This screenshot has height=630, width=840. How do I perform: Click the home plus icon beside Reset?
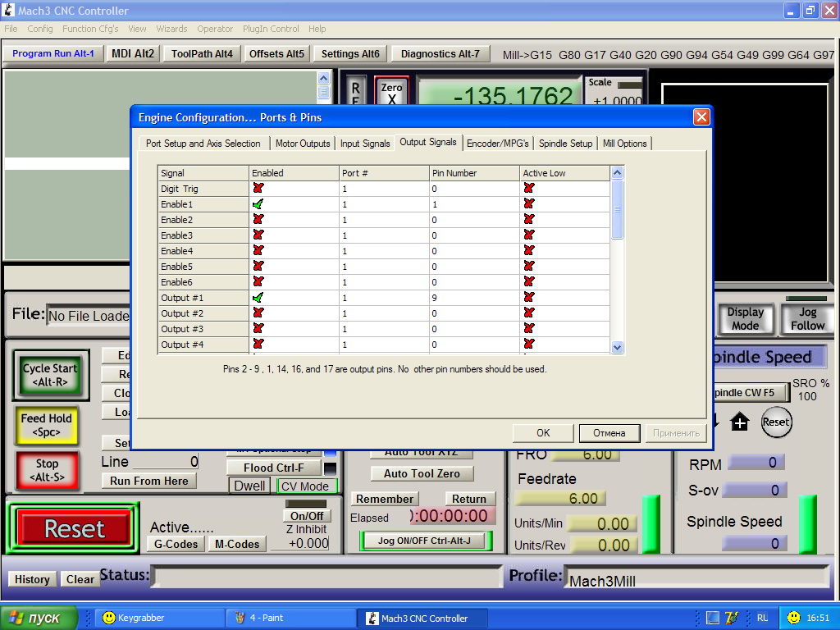tap(740, 422)
